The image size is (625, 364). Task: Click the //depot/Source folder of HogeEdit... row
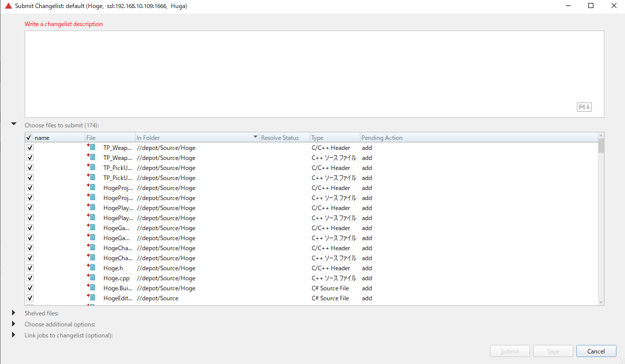(158, 298)
